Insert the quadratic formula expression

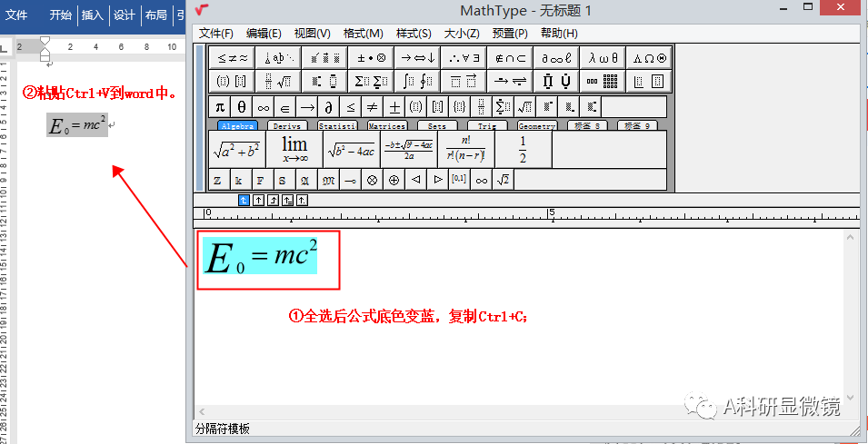(409, 150)
